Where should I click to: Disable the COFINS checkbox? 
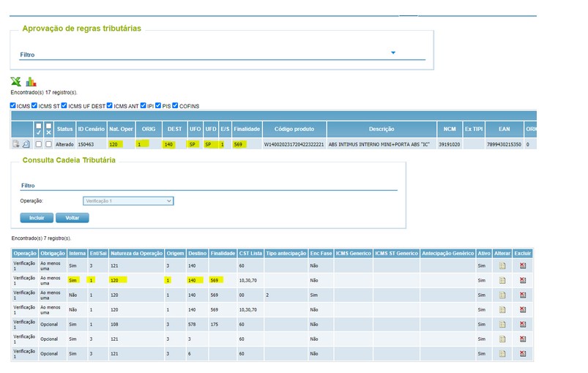pyautogui.click(x=175, y=105)
